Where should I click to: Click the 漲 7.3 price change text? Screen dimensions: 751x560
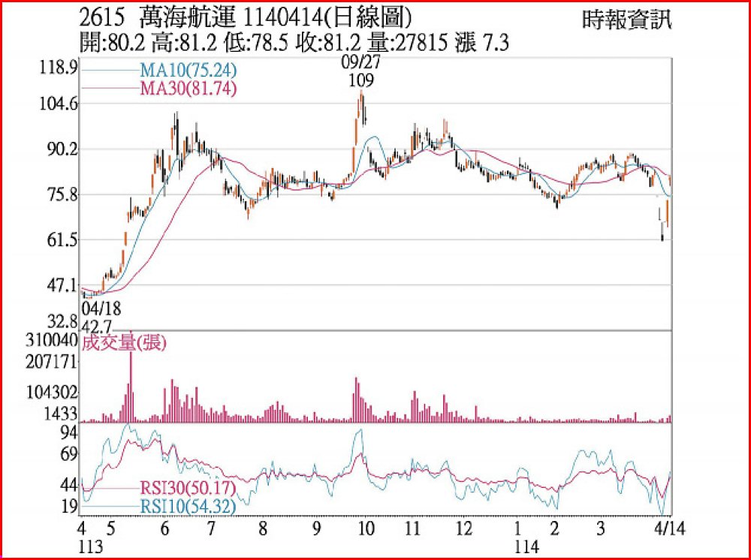[x=483, y=44]
